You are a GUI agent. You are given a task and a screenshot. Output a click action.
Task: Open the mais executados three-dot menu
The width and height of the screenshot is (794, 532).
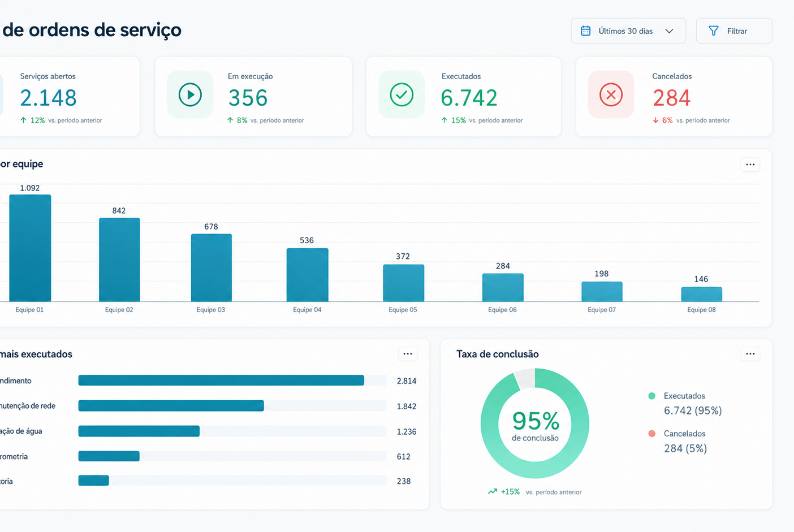pos(408,354)
